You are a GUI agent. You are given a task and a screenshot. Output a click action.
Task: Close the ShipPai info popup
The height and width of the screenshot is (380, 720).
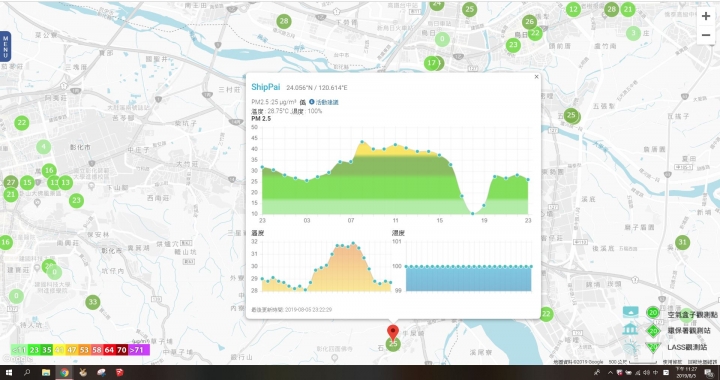click(x=536, y=77)
